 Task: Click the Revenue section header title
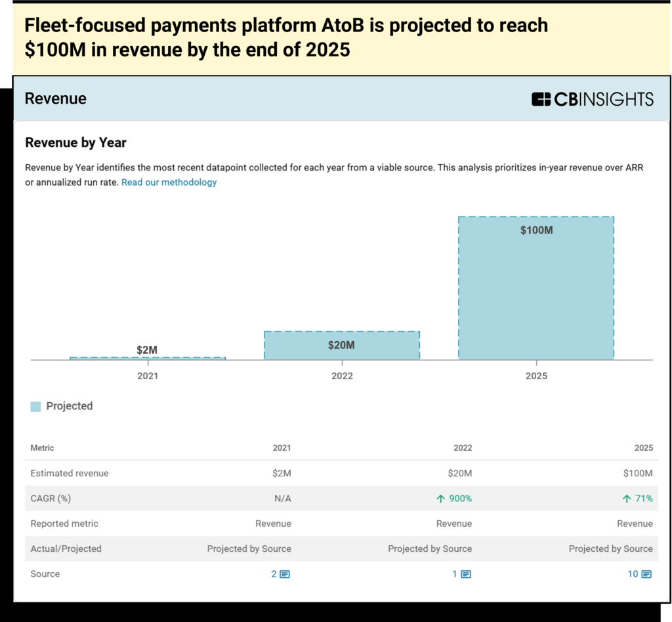[55, 98]
